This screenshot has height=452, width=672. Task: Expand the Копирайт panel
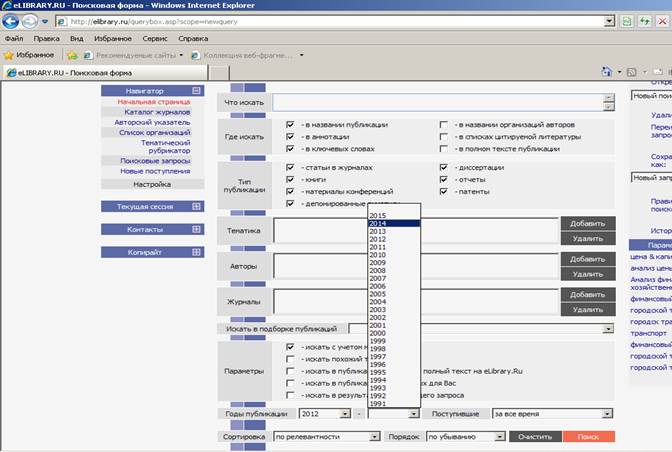(196, 252)
